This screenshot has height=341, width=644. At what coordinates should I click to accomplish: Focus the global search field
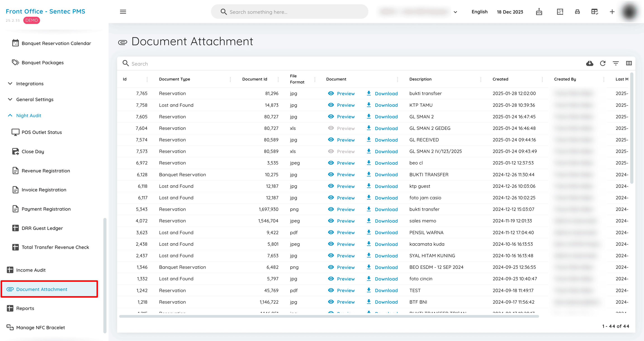coord(289,12)
